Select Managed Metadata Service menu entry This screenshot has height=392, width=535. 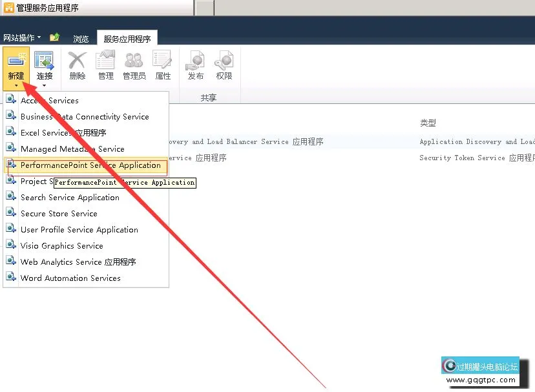coord(72,149)
